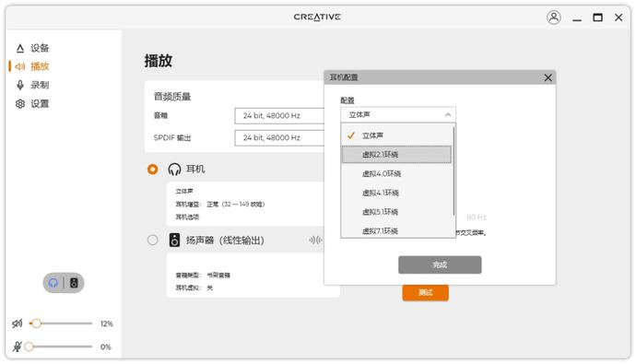Open 设备 in the sidebar
Screen dimensions: 636x364
[x=40, y=48]
